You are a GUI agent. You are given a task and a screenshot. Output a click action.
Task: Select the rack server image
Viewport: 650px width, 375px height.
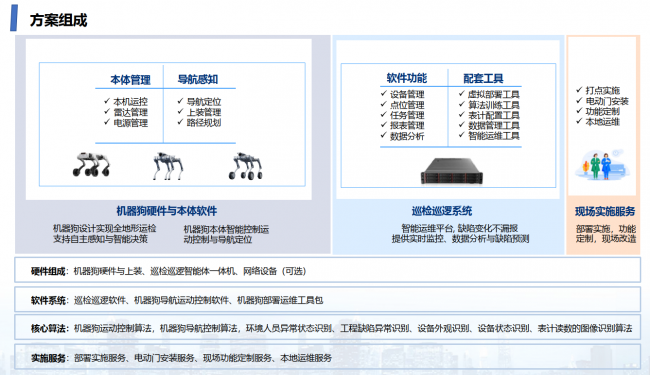coord(452,171)
